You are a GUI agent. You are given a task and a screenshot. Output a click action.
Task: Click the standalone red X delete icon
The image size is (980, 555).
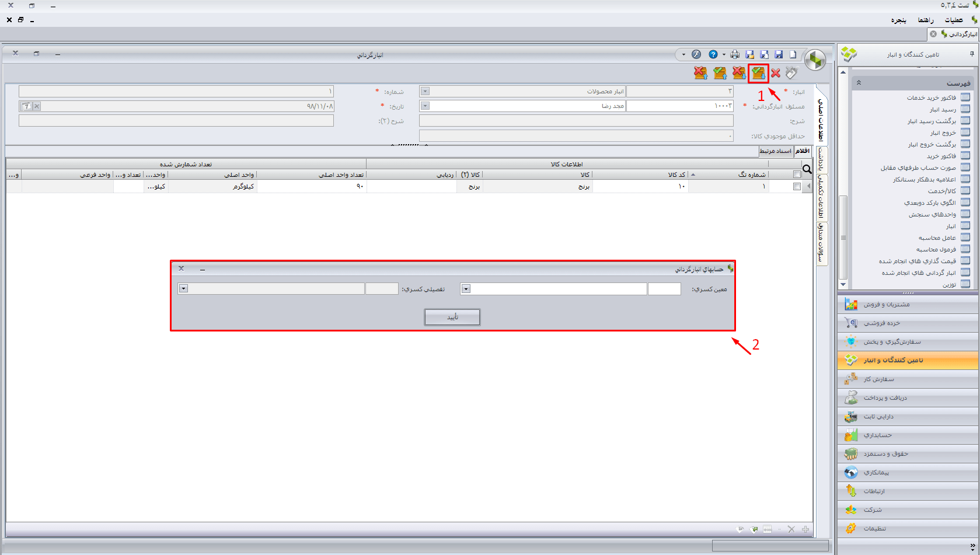tap(776, 73)
